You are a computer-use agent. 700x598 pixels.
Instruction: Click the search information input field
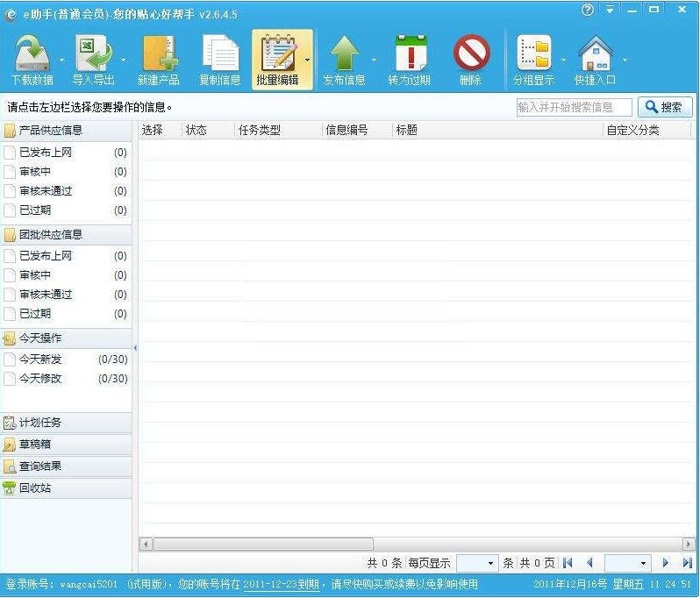pos(574,107)
